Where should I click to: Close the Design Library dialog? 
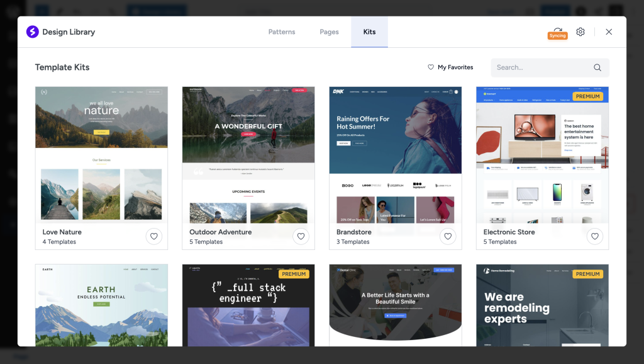point(609,31)
